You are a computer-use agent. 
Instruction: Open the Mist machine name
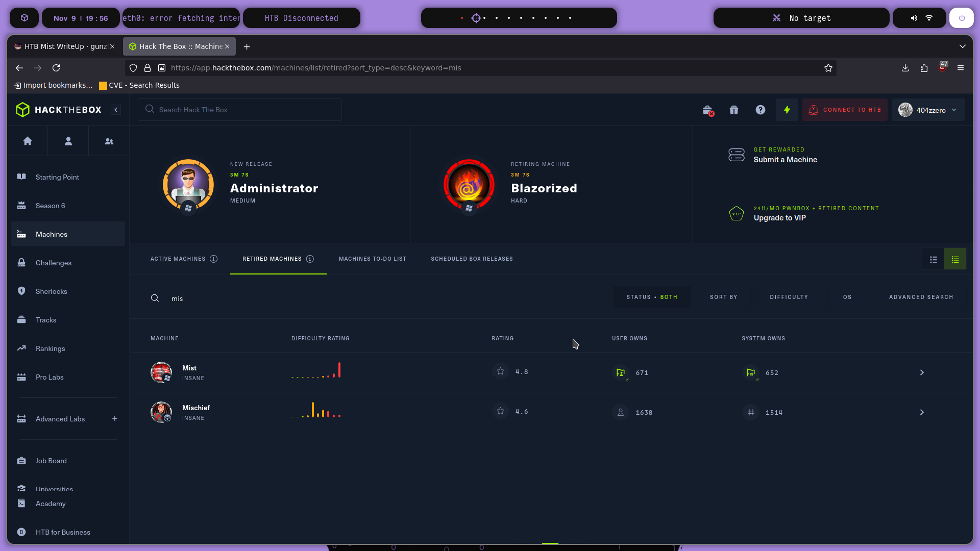189,368
